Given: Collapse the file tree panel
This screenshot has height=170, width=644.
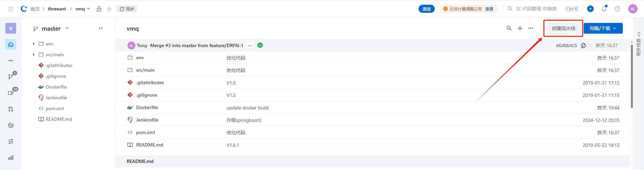Looking at the screenshot, I should coord(101,28).
